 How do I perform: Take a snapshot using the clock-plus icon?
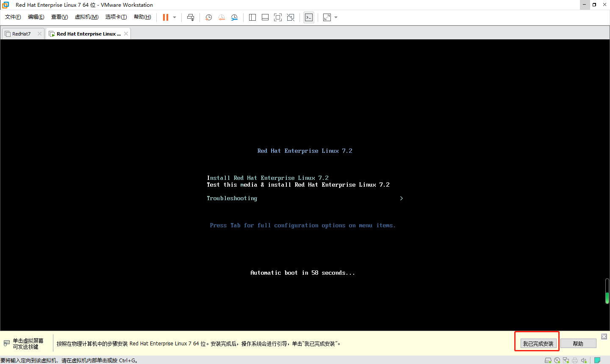point(208,17)
